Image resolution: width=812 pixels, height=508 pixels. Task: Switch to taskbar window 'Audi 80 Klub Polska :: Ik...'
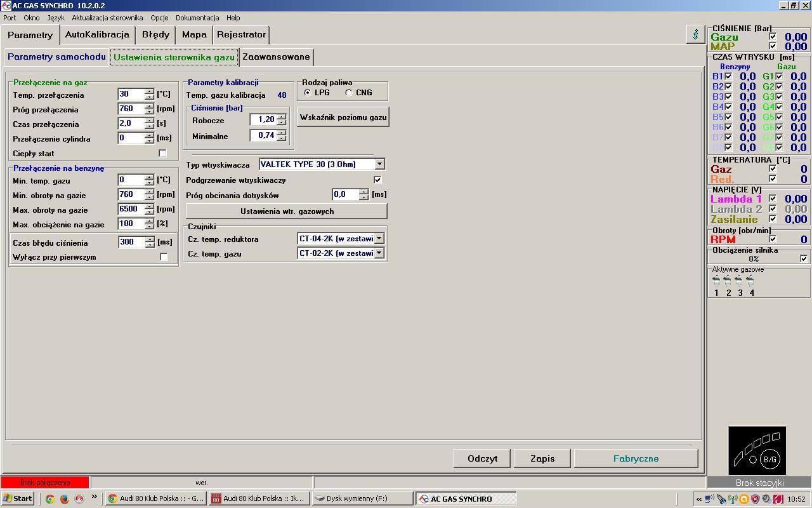coord(259,498)
